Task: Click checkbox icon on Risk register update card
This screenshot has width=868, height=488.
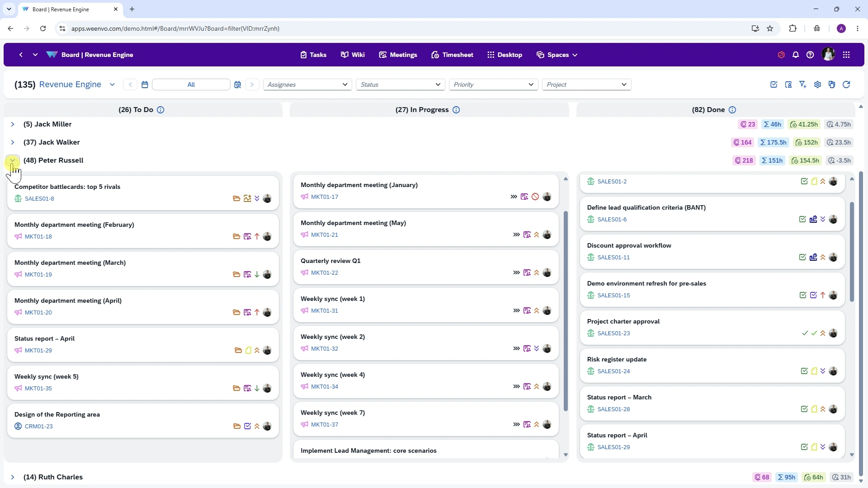Action: click(x=804, y=371)
